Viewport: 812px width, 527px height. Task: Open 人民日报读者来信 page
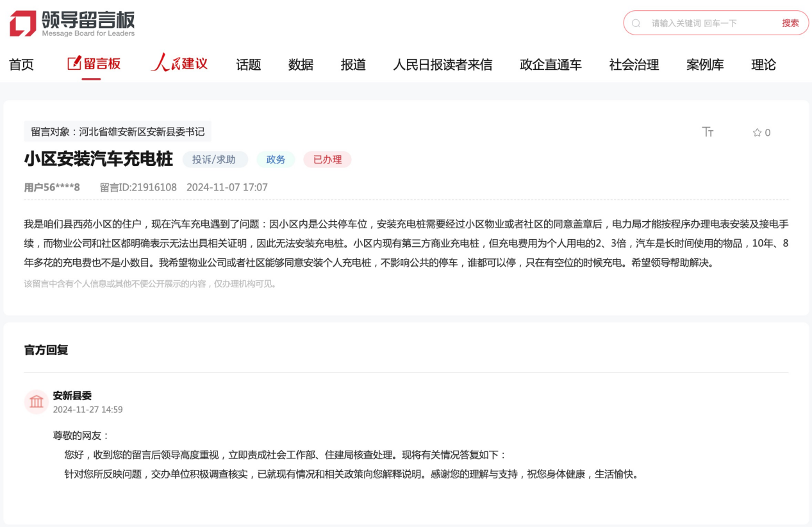(x=442, y=64)
